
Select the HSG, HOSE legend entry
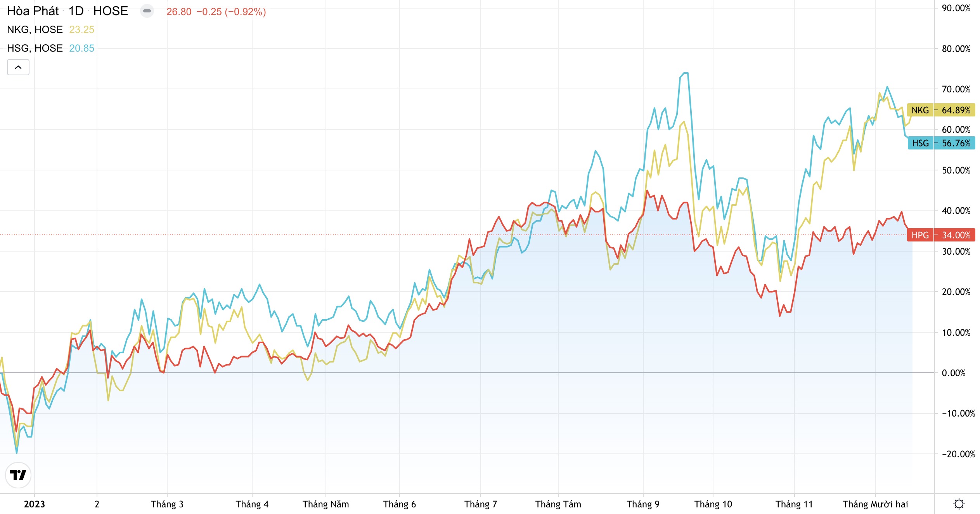coord(35,48)
